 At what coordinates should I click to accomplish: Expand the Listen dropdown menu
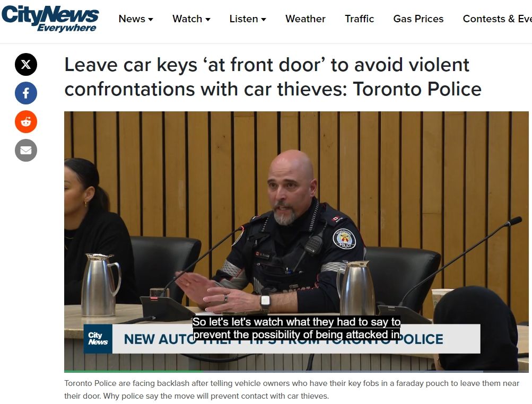(x=248, y=19)
